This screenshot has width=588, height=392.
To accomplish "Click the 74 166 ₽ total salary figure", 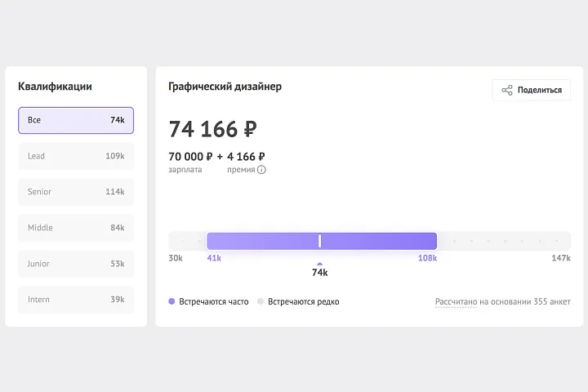I will [213, 129].
